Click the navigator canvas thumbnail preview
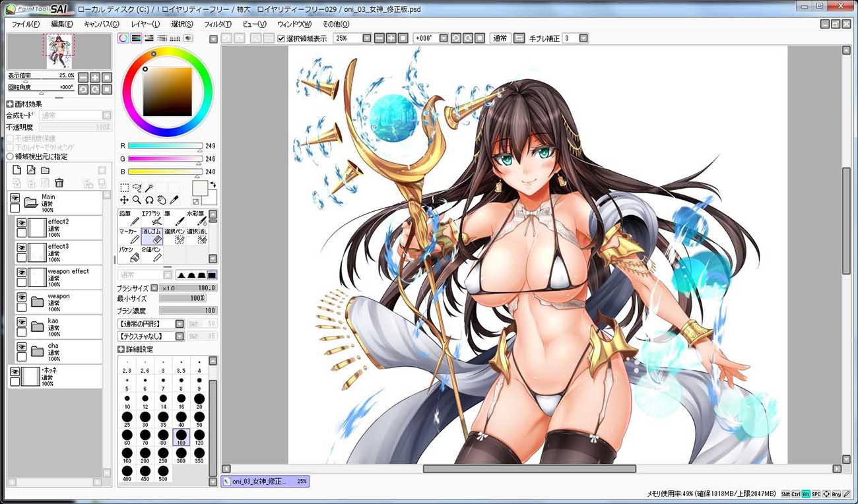 [59, 51]
